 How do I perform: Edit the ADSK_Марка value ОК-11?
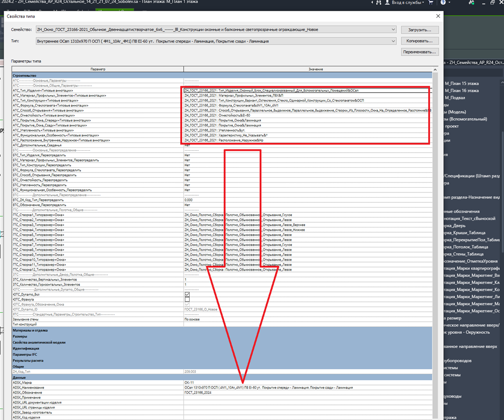click(x=308, y=383)
